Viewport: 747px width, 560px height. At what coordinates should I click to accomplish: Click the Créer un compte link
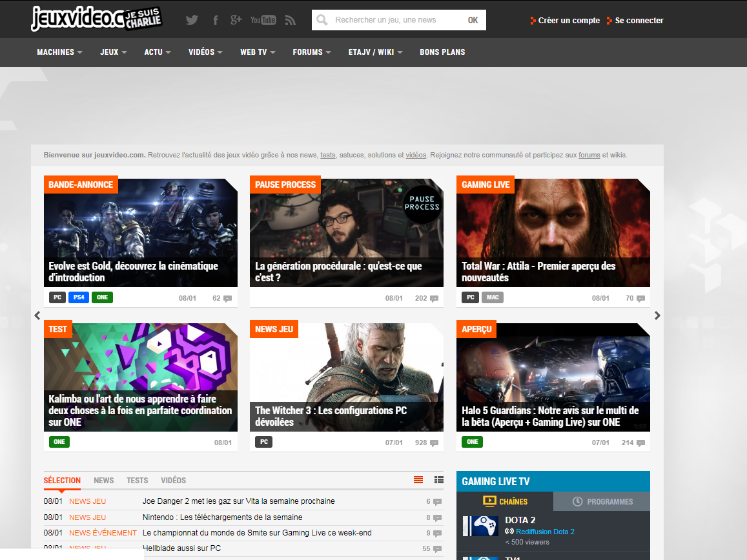coord(568,21)
